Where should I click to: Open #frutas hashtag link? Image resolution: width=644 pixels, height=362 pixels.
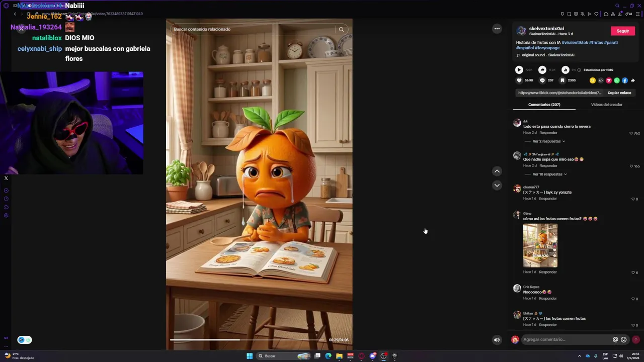click(x=596, y=43)
